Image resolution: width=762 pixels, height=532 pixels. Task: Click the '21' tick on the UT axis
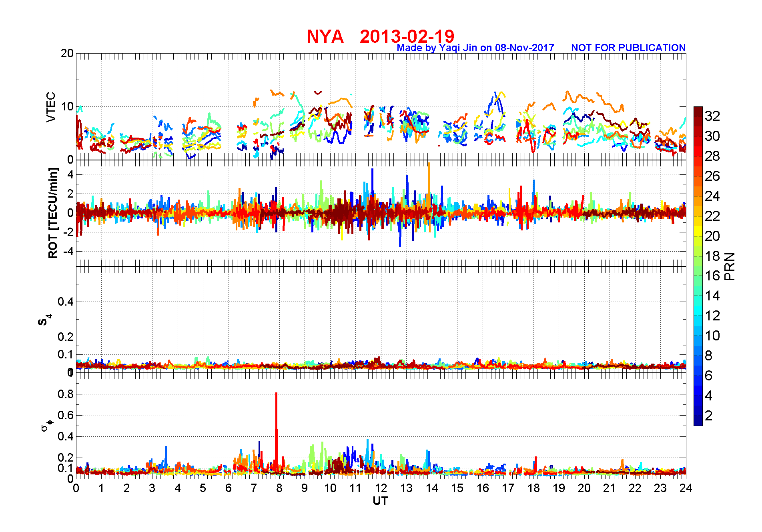(x=610, y=488)
